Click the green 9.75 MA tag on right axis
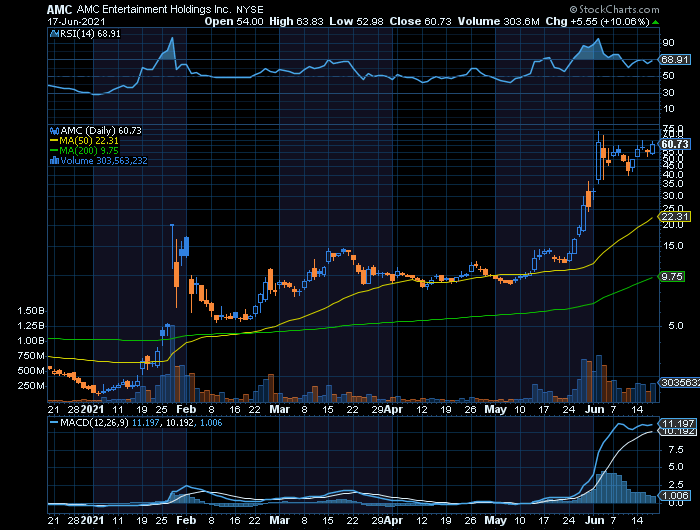The image size is (700, 530). point(672,277)
